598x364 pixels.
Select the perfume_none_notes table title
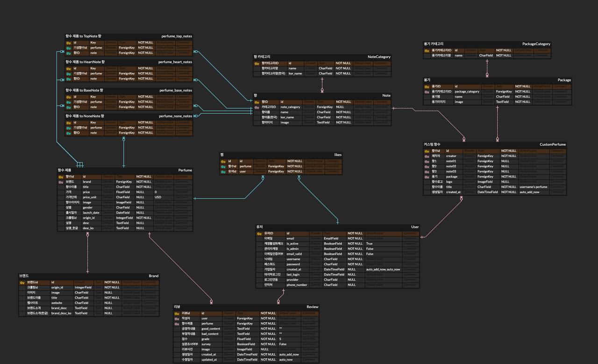click(175, 116)
